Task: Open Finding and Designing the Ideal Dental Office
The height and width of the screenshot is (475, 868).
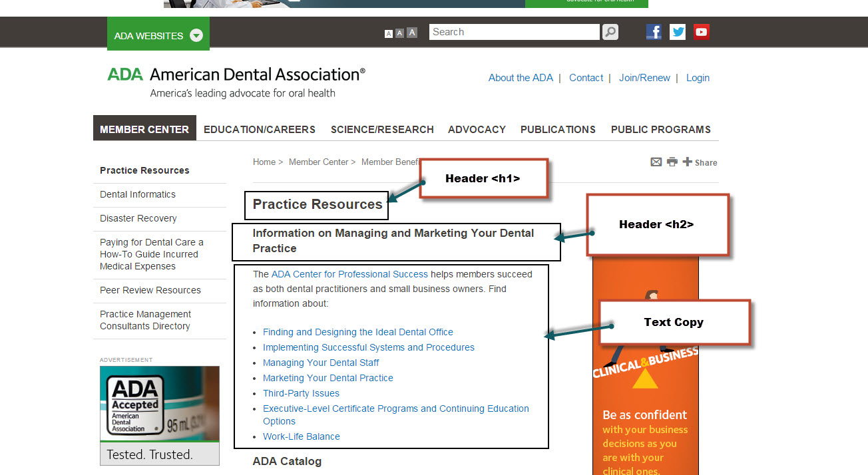Action: coord(358,332)
